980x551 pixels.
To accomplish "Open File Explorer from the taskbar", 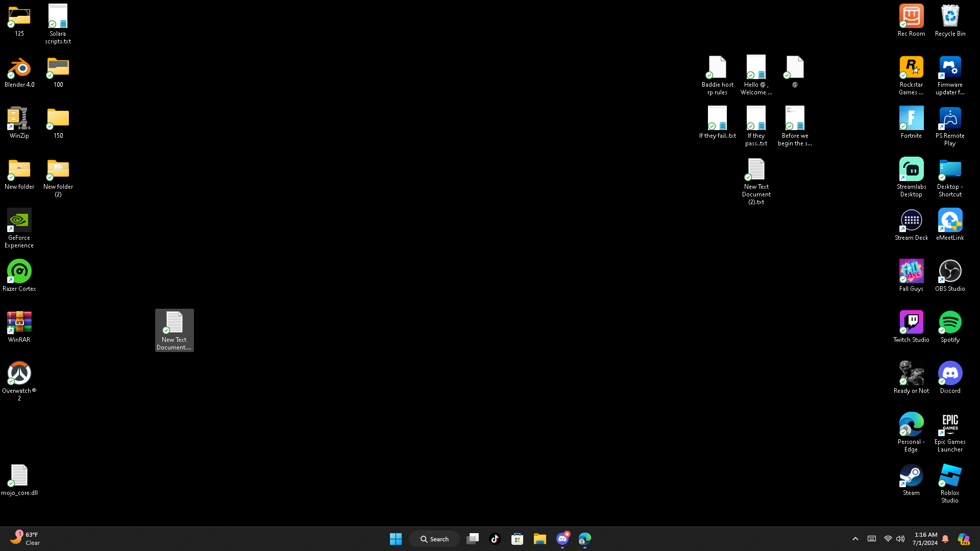I will (x=540, y=539).
